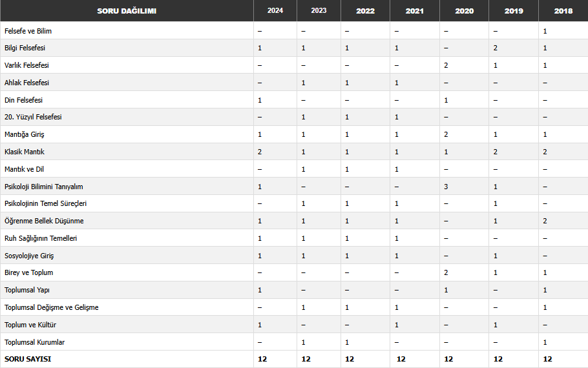The image size is (588, 368).
Task: Click the Sosyolojiye Giriş row label
Action: coord(29,256)
